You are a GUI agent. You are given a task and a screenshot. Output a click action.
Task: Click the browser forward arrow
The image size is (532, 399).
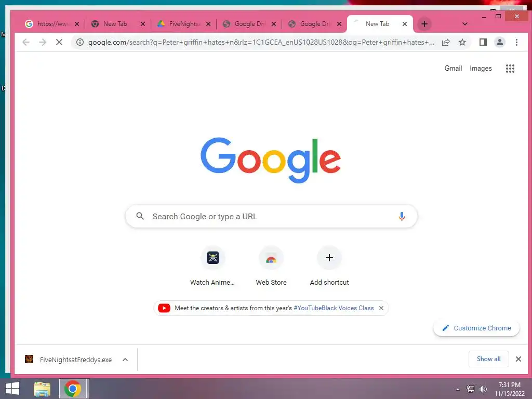click(x=43, y=42)
